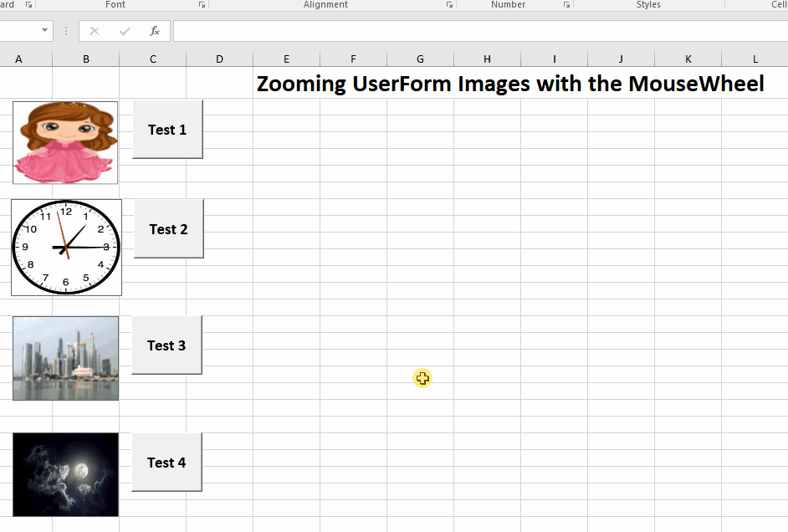Select column K header

pos(688,59)
